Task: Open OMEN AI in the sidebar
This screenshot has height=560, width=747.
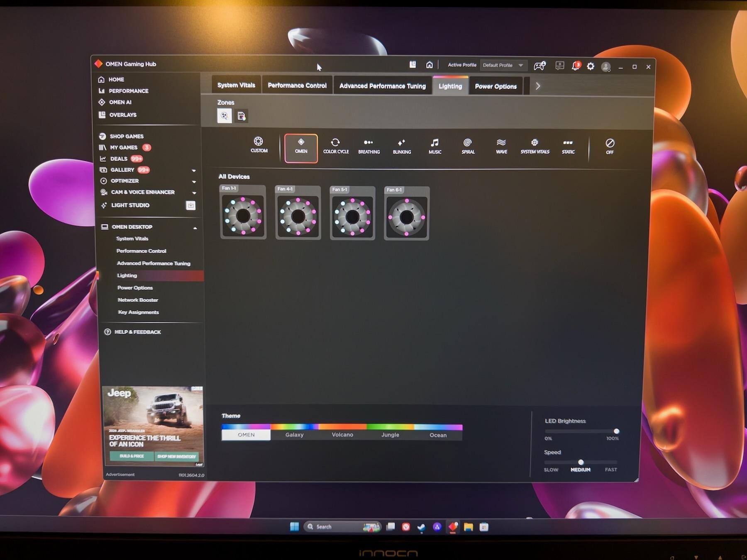Action: pyautogui.click(x=115, y=102)
